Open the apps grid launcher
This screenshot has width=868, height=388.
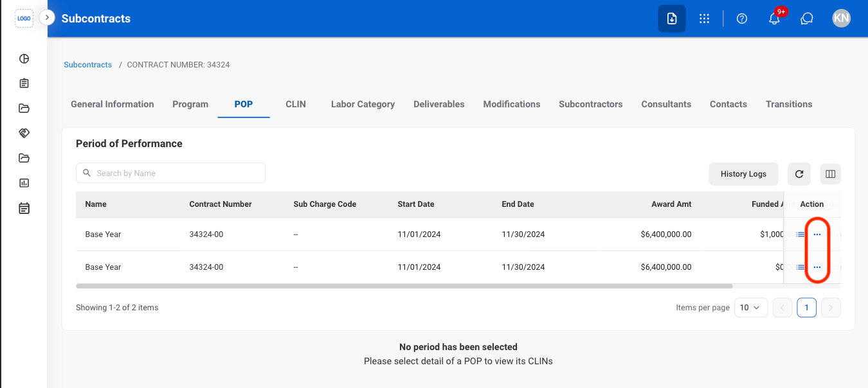point(704,19)
